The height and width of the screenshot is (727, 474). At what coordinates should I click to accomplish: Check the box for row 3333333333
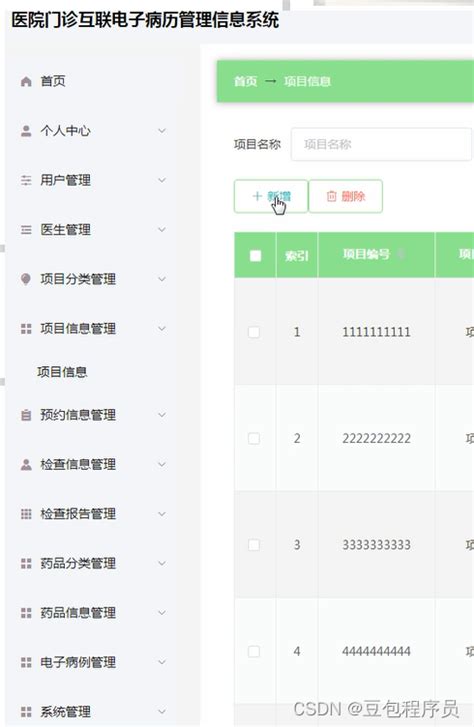point(254,545)
